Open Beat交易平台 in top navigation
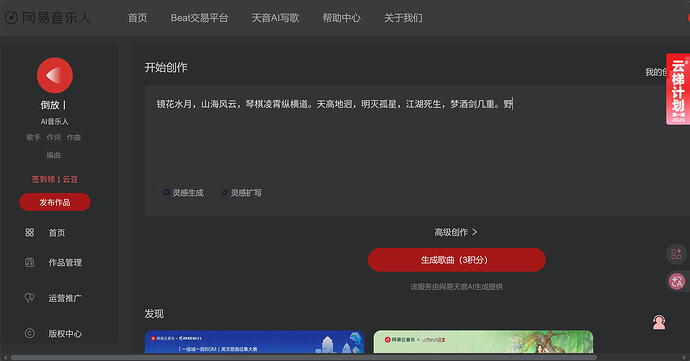Viewport: 690px width, 361px height. click(x=199, y=18)
